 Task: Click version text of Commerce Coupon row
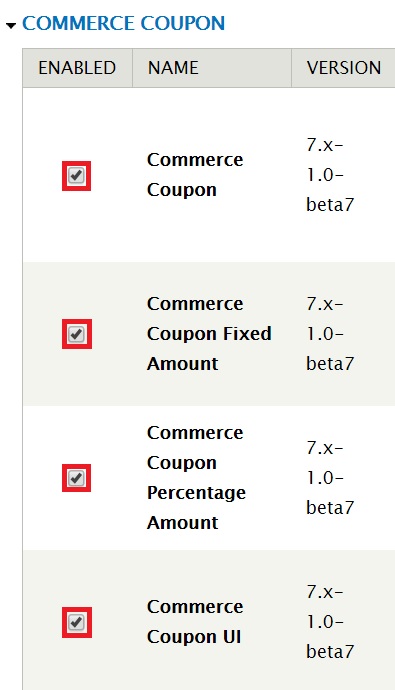pyautogui.click(x=330, y=175)
